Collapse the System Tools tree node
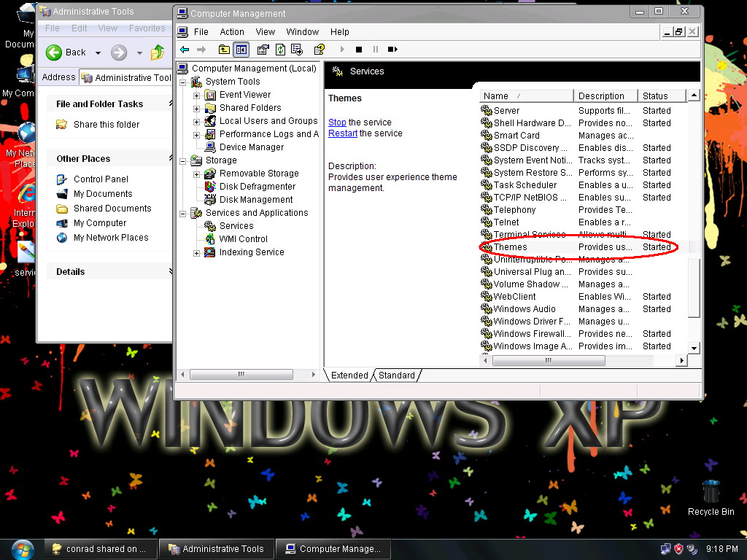Screen dimensions: 747x560 (182, 82)
